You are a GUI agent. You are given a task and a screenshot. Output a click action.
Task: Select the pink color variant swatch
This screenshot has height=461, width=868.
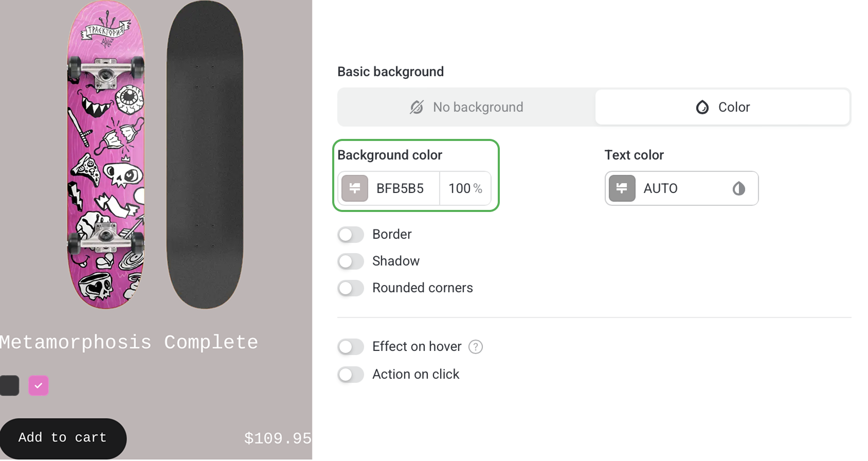pyautogui.click(x=39, y=385)
